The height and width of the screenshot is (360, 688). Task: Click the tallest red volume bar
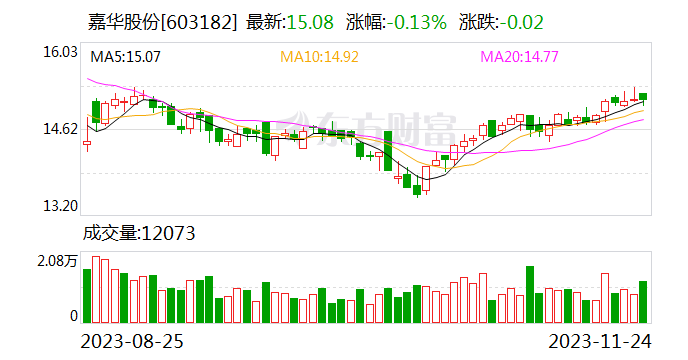[x=96, y=290]
